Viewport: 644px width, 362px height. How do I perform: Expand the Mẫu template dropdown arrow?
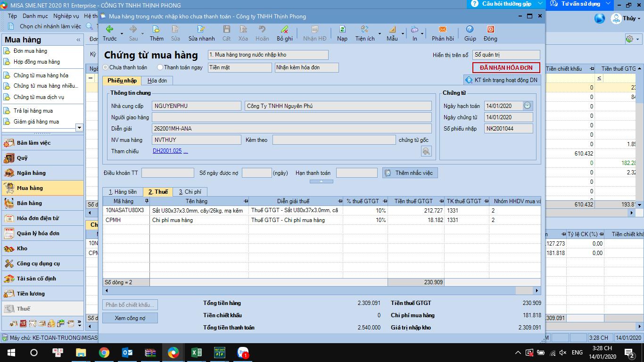click(x=403, y=34)
